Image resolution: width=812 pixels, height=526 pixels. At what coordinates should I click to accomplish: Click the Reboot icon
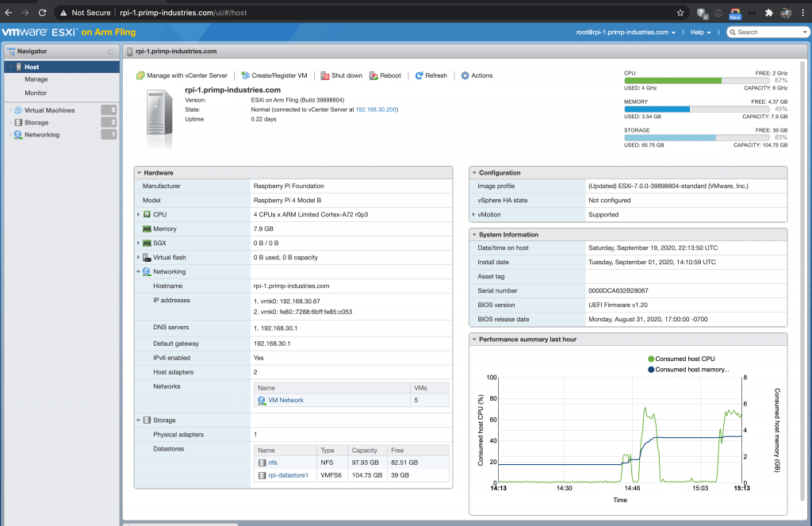tap(373, 75)
